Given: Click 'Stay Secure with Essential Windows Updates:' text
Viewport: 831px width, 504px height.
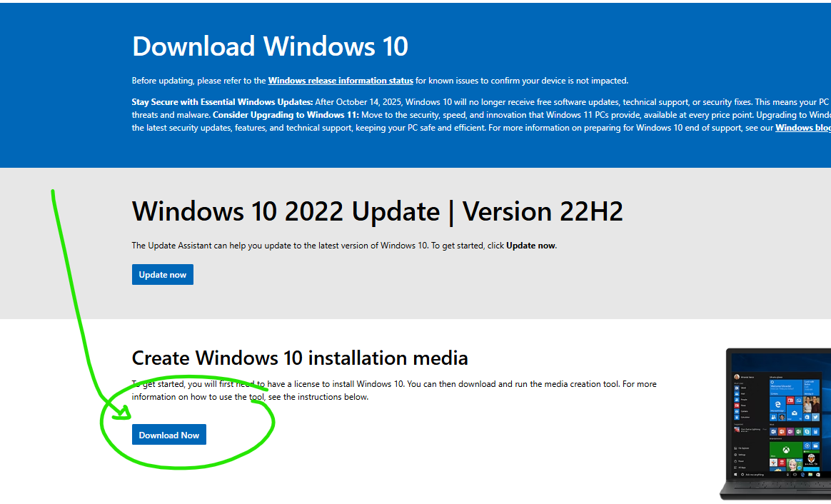Looking at the screenshot, I should (x=222, y=102).
